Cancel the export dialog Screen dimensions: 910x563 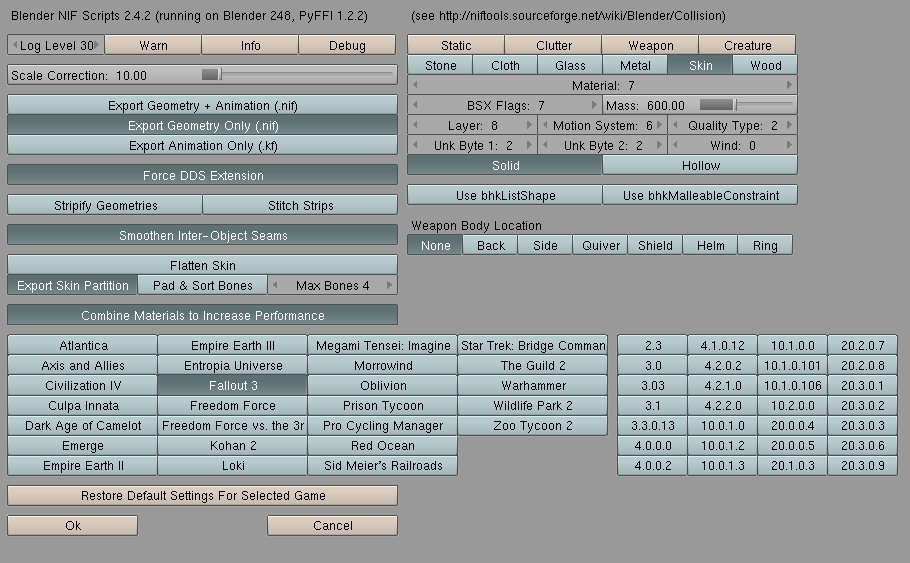pos(333,525)
